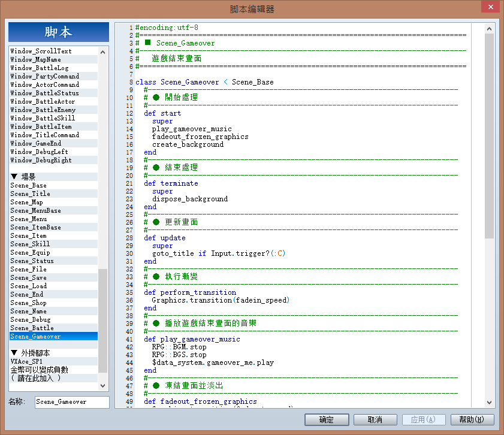Open the Scene_Load script

tap(54, 286)
